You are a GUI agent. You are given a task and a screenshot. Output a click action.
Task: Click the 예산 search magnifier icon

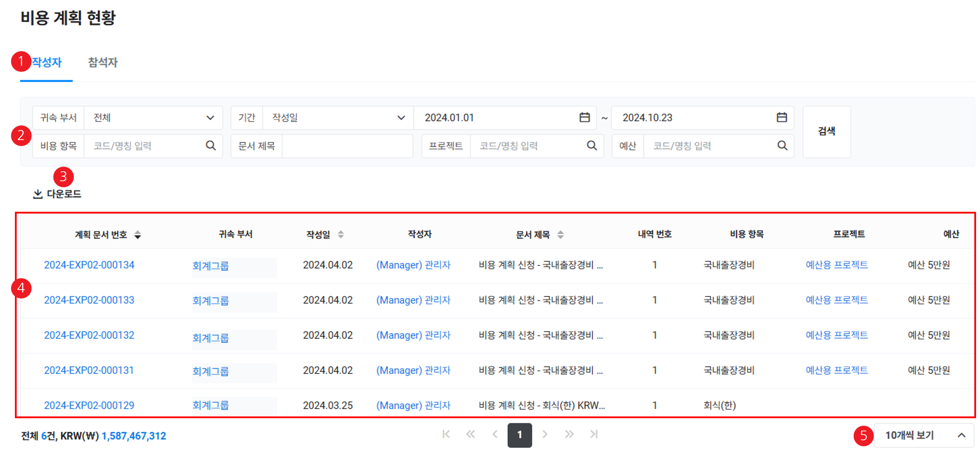click(782, 145)
